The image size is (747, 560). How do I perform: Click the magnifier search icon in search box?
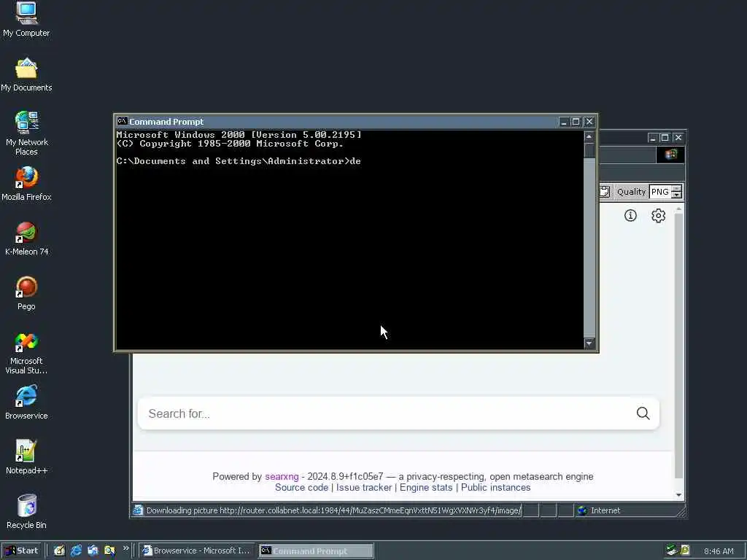(x=643, y=413)
